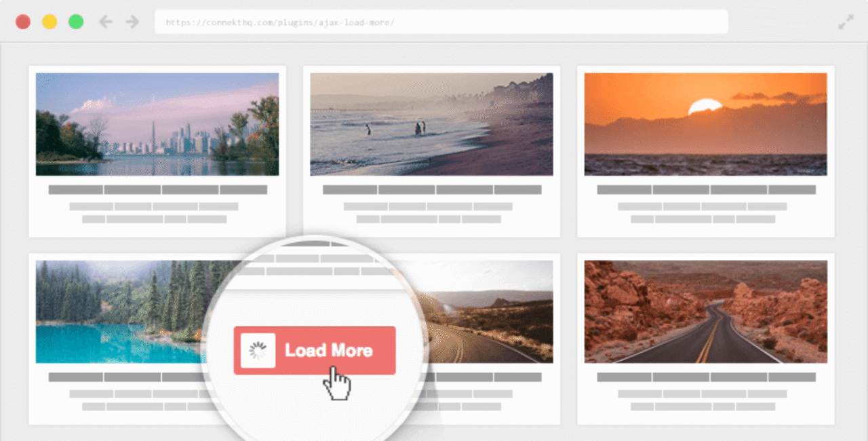The image size is (868, 441).
Task: Select the orange sunset over ocean photo
Action: coord(705,124)
